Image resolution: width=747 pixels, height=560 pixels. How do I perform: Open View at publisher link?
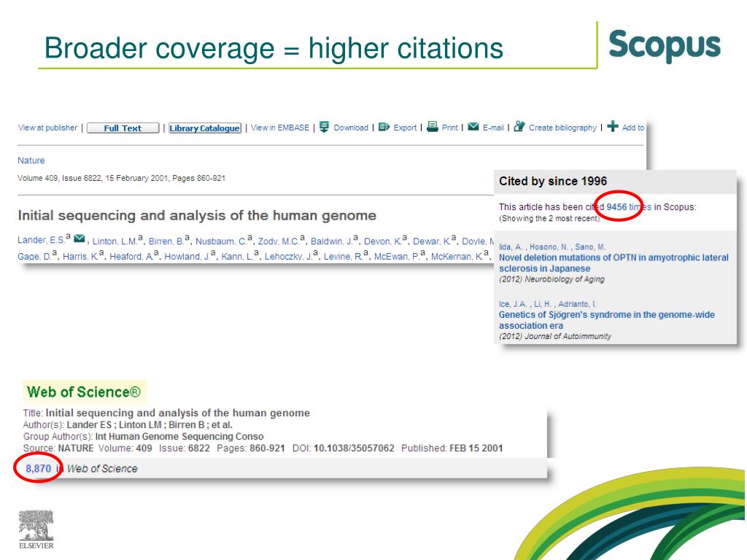coord(47,128)
